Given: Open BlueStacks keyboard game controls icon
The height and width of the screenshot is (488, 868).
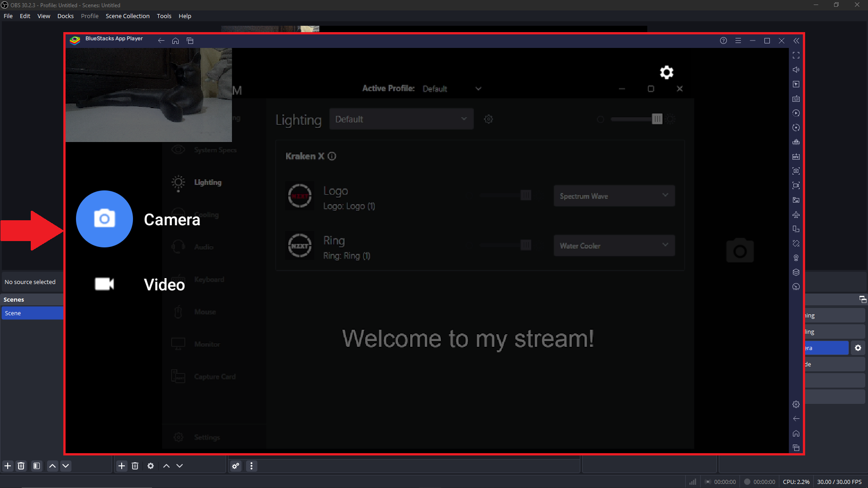Looking at the screenshot, I should pyautogui.click(x=796, y=99).
